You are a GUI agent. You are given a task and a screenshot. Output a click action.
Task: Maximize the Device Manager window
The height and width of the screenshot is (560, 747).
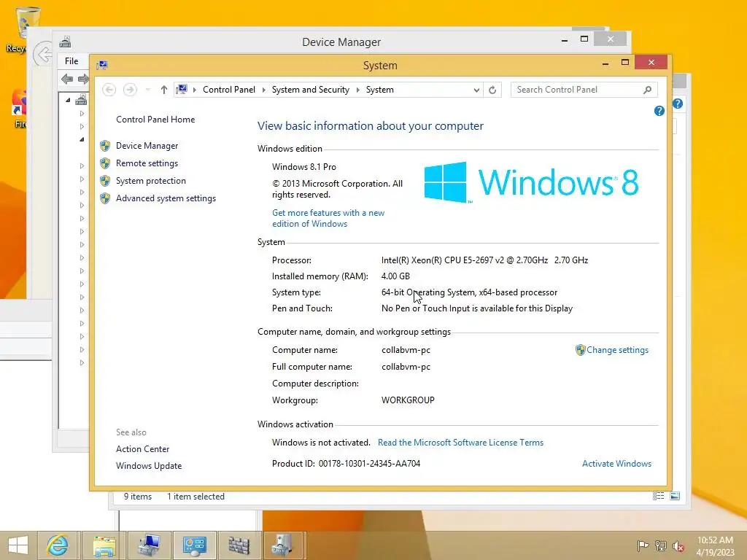click(584, 39)
